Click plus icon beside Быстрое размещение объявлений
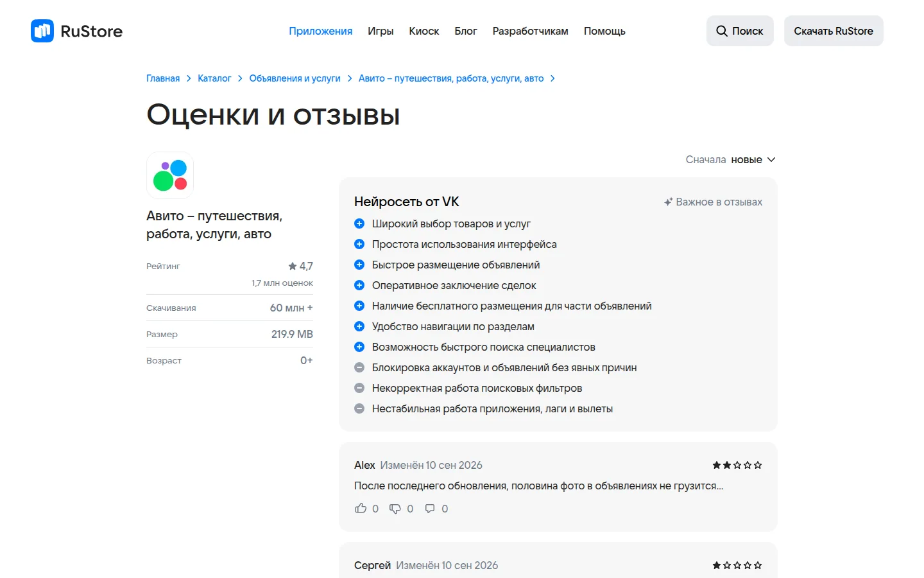The height and width of the screenshot is (578, 924). (359, 265)
